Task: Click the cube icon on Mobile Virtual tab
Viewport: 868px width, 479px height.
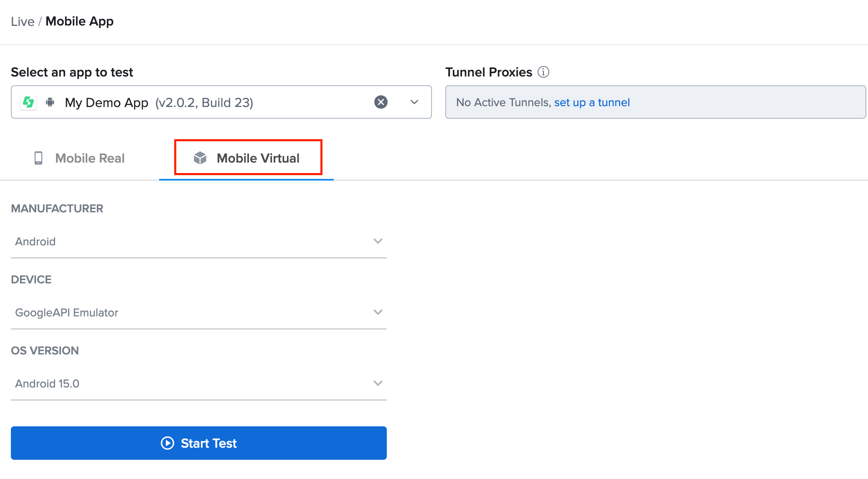Action: 200,158
